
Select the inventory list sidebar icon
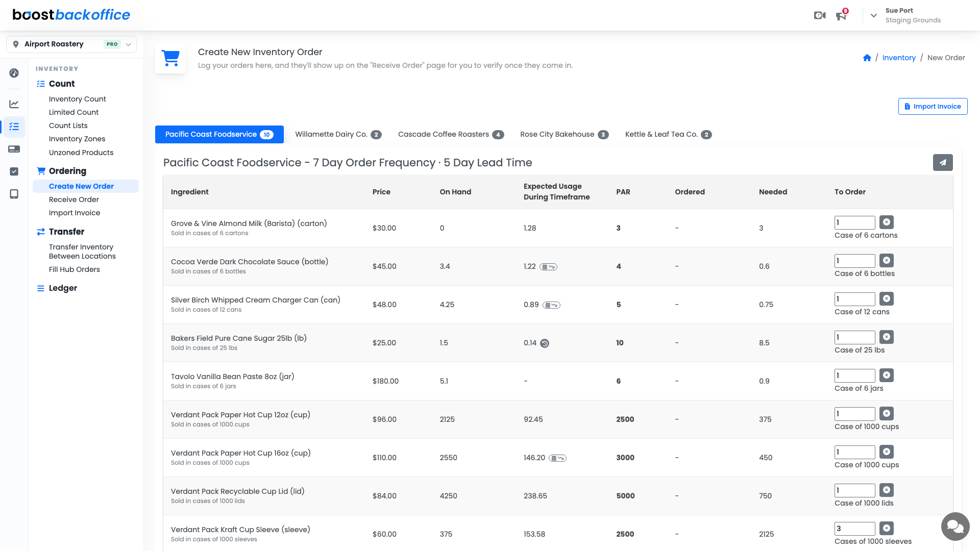click(14, 127)
